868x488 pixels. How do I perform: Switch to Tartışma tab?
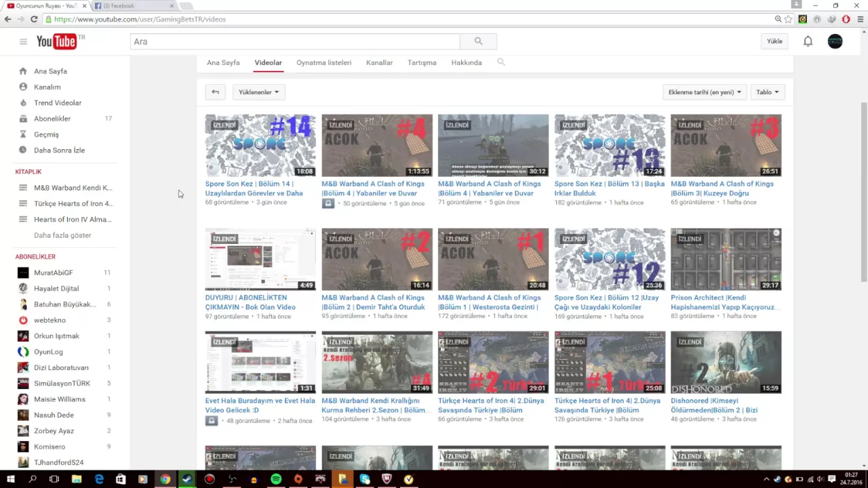click(422, 62)
